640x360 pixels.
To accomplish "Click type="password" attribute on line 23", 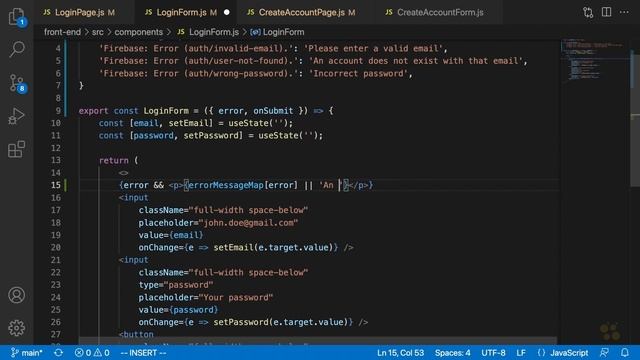I will click(x=176, y=285).
